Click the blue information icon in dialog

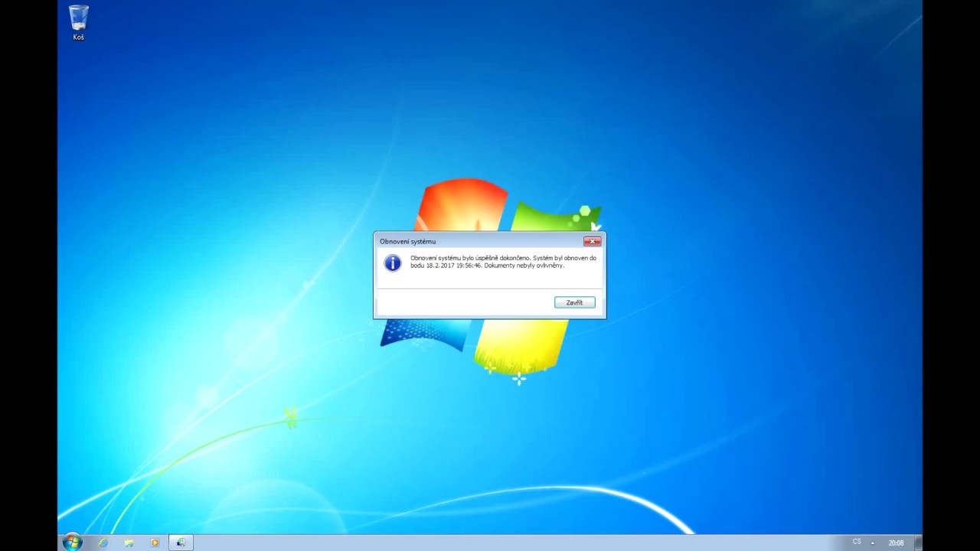click(x=393, y=263)
